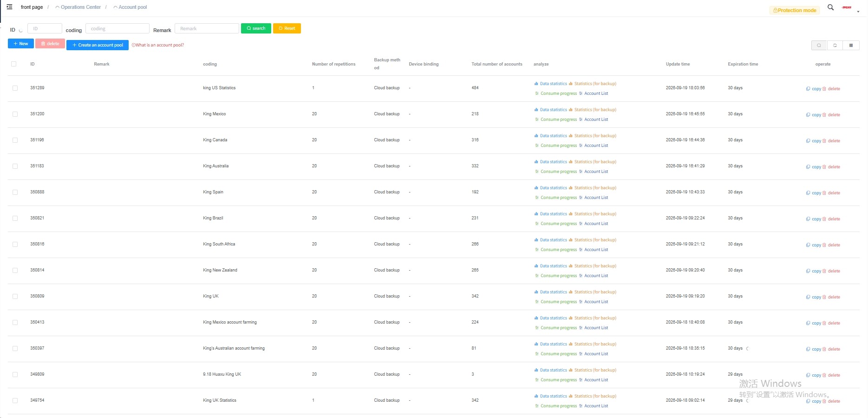Screen dimensions: 868x418
Task: Copy the king US Statistics pool
Action: [x=814, y=89]
